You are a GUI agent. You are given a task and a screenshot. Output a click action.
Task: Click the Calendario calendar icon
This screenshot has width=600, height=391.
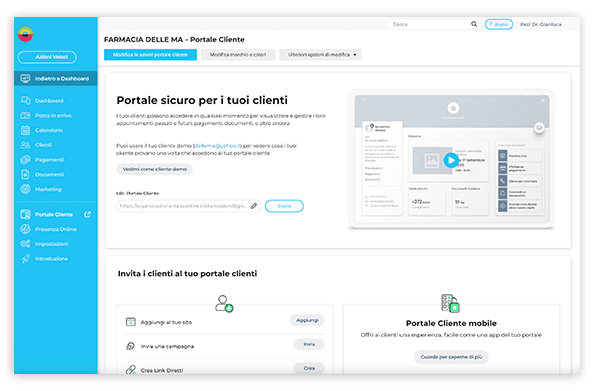tap(25, 130)
